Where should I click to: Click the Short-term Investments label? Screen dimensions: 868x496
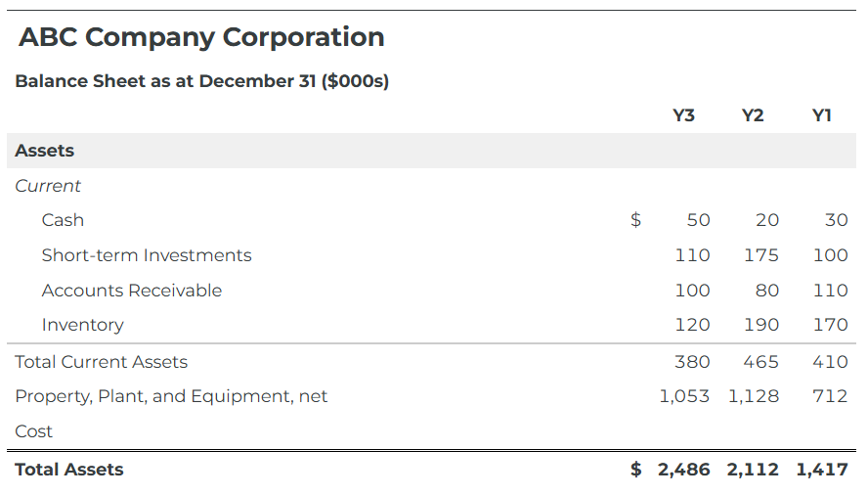[147, 255]
